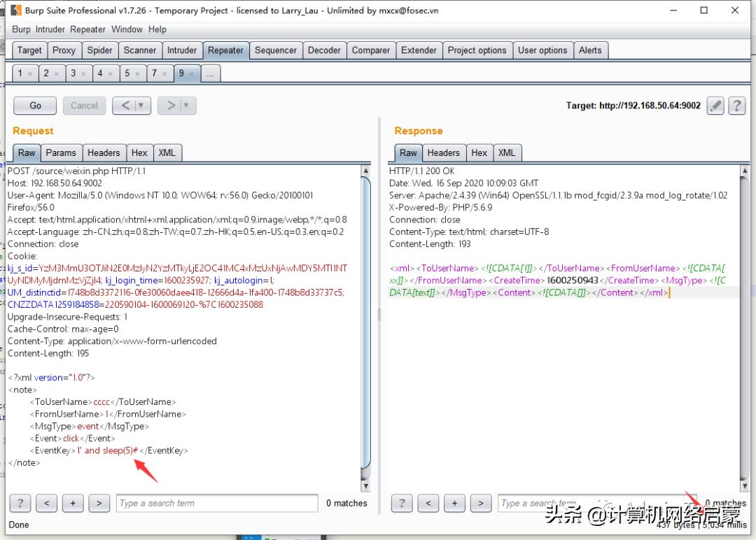This screenshot has width=756, height=540.
Task: Open the User options tab
Action: pyautogui.click(x=542, y=50)
